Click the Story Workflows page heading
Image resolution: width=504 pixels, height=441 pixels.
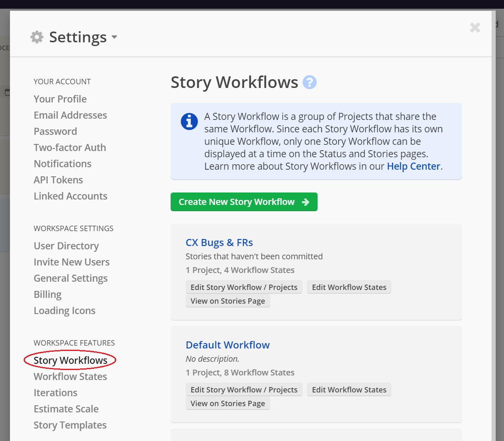(234, 82)
